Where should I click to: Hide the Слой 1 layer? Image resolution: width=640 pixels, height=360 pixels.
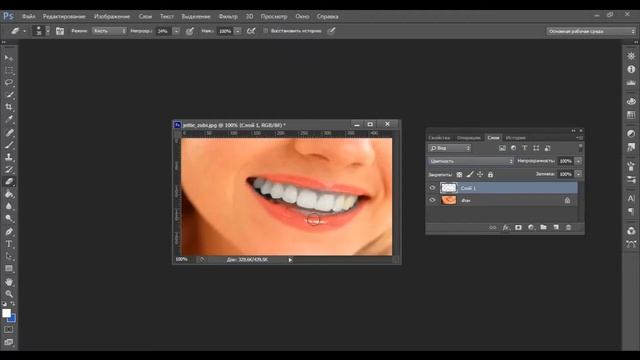[x=432, y=188]
